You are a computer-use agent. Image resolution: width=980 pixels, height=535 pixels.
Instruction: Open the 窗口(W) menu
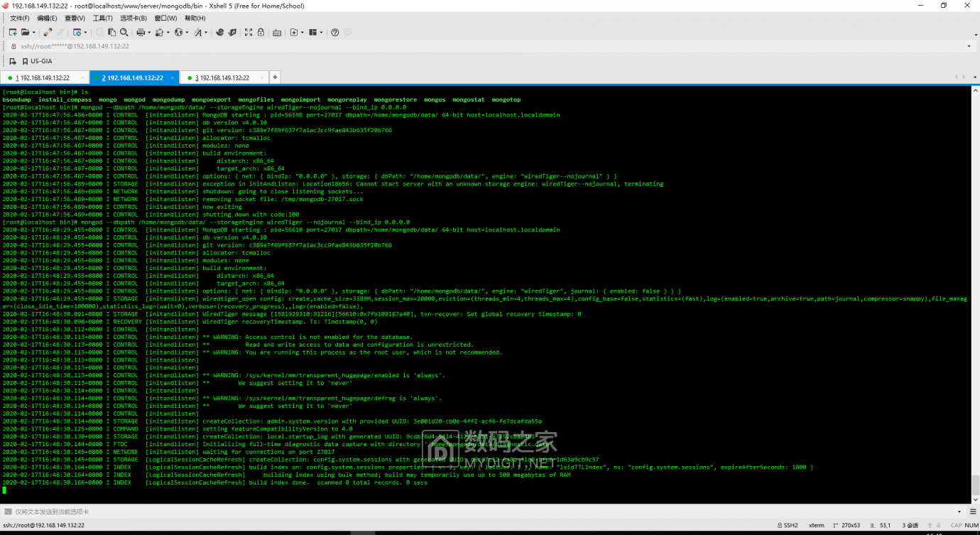point(166,18)
